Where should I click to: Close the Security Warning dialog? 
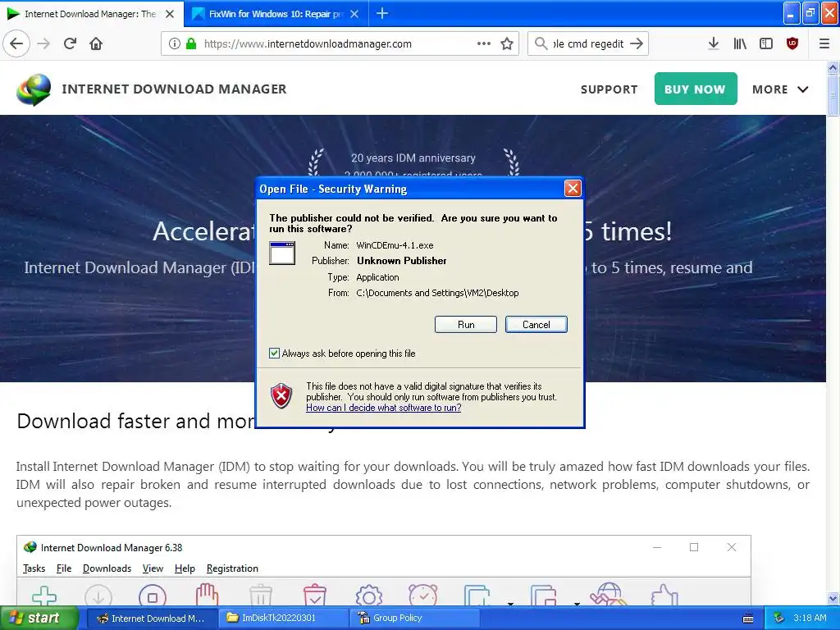click(x=573, y=188)
